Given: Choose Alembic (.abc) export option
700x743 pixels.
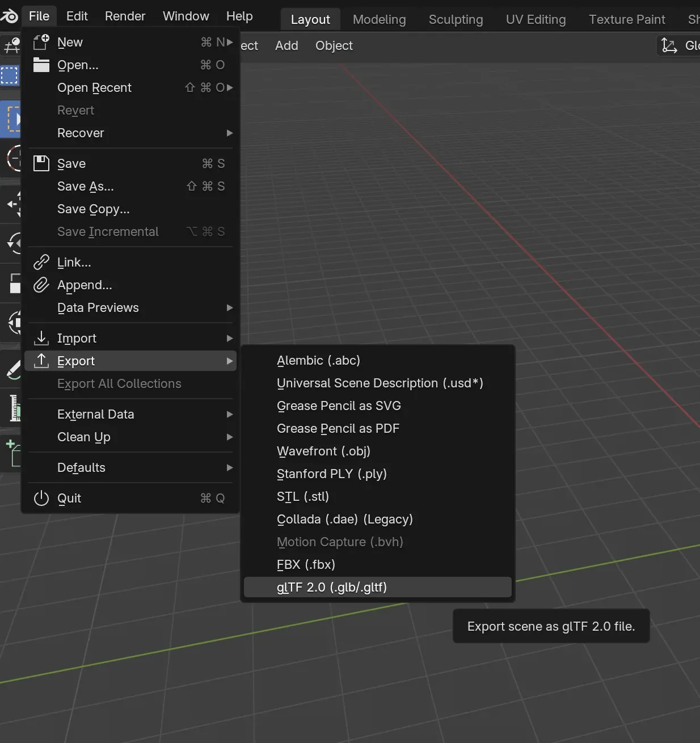Looking at the screenshot, I should 378,360.
